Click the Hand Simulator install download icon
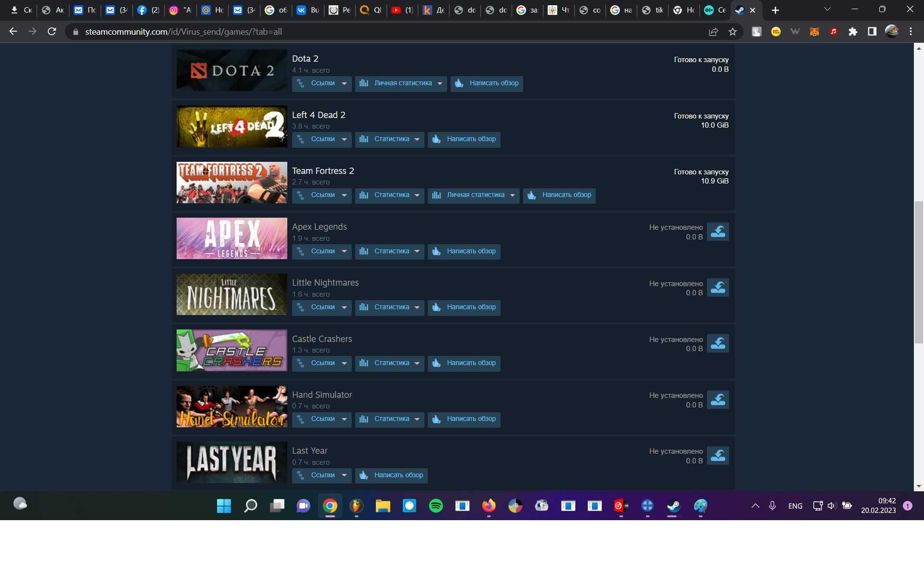The width and height of the screenshot is (924, 564). (718, 400)
